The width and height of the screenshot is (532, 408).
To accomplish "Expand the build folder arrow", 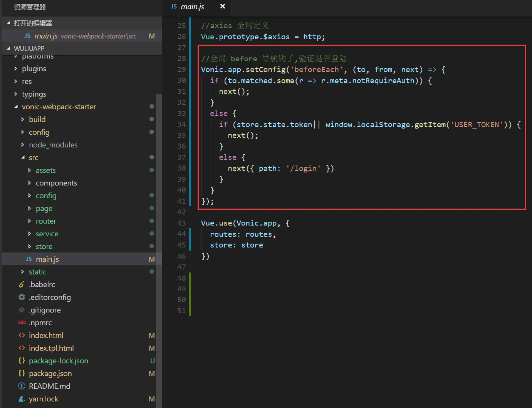I will click(x=23, y=119).
